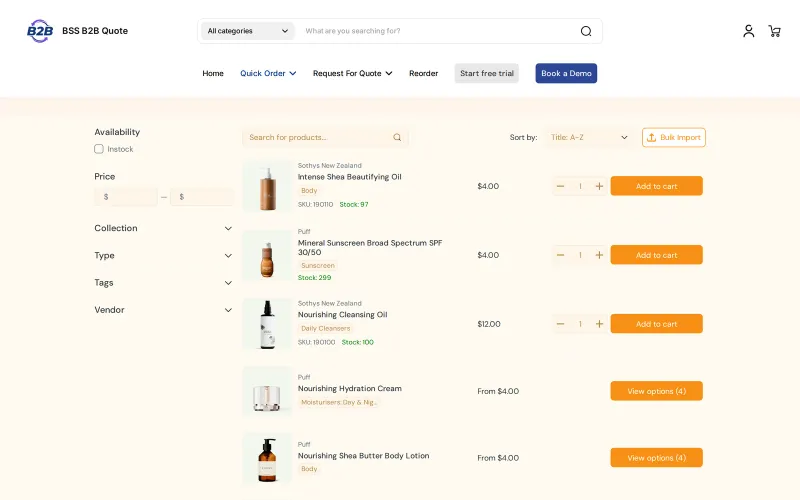Click the Stock: 299 text
Image resolution: width=800 pixels, height=500 pixels.
[314, 278]
